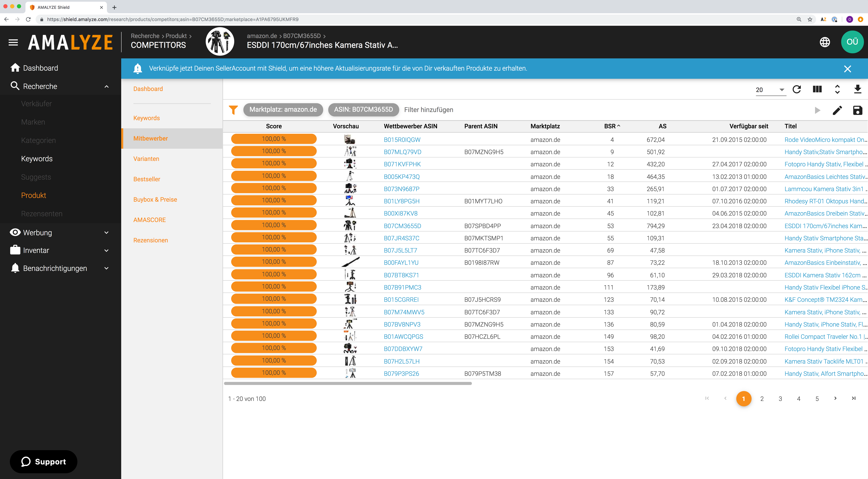Open browser zoom magnifier icon

pyautogui.click(x=799, y=20)
